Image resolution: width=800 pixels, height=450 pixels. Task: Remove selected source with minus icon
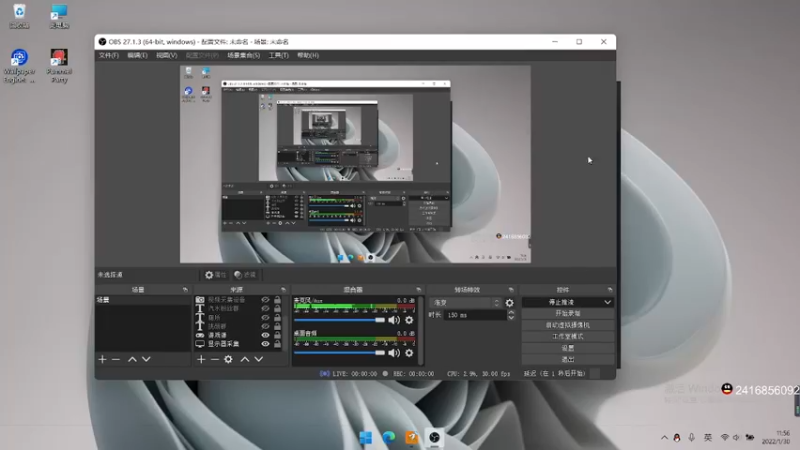pos(215,359)
